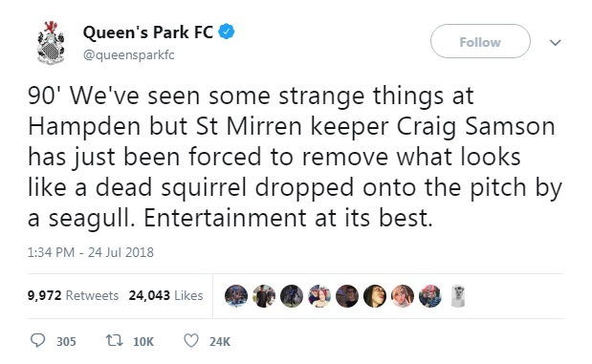Click the reply speech bubble icon
Screen dimensions: 592x364
pos(37,341)
